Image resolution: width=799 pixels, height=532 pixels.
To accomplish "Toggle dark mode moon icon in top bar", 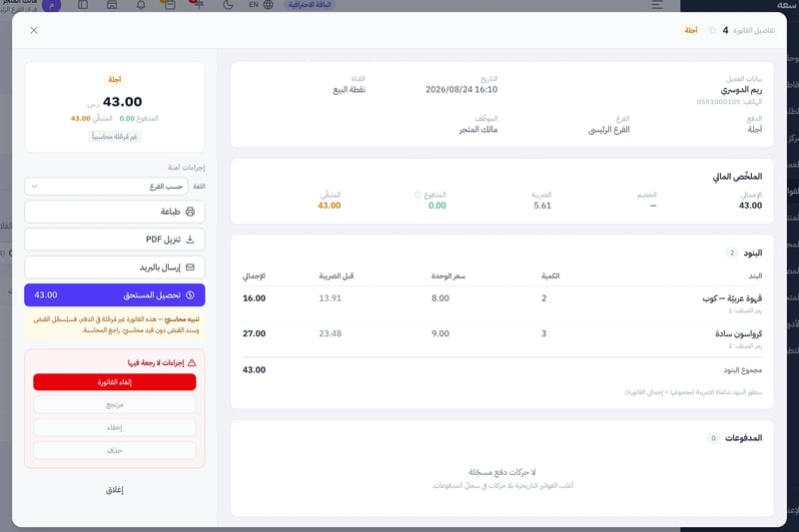I will click(x=228, y=5).
